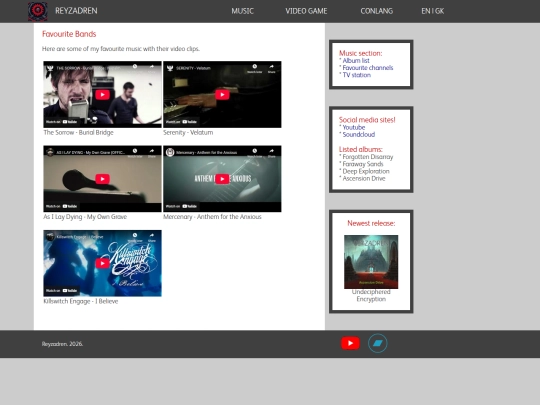Click Watch on YouTube on Serenity video
This screenshot has height=405, width=540.
click(x=181, y=122)
